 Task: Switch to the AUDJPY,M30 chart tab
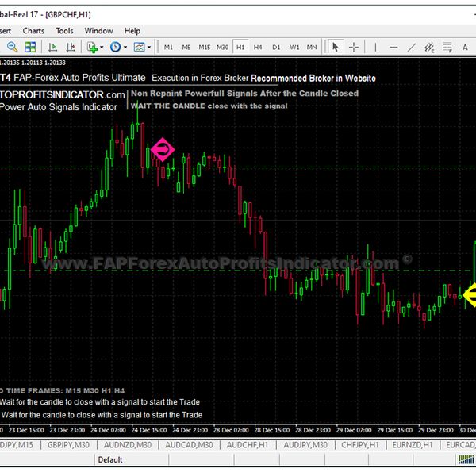pyautogui.click(x=305, y=445)
